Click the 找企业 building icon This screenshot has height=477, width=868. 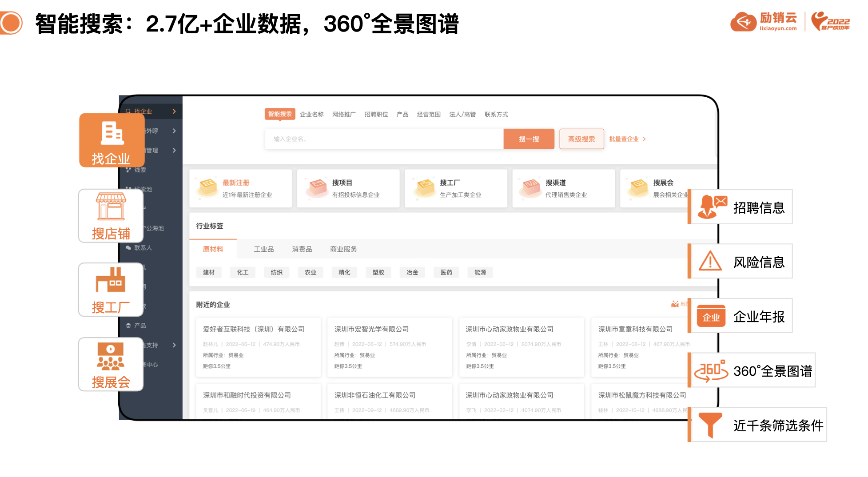click(x=112, y=133)
